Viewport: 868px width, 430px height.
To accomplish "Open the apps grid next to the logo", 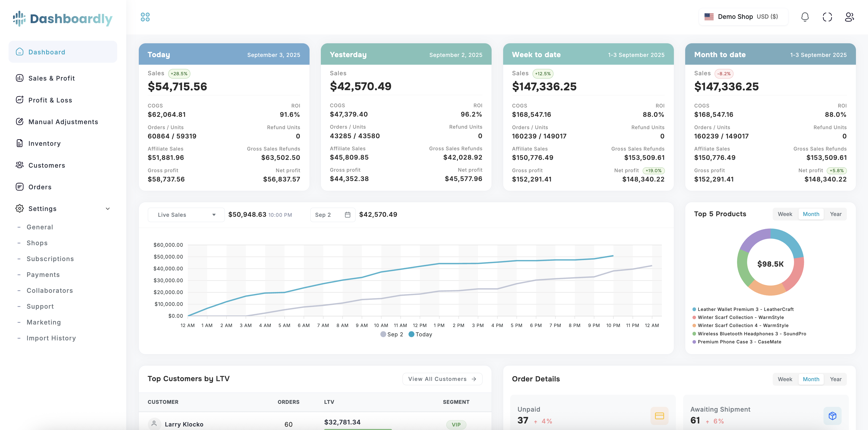I will [145, 17].
